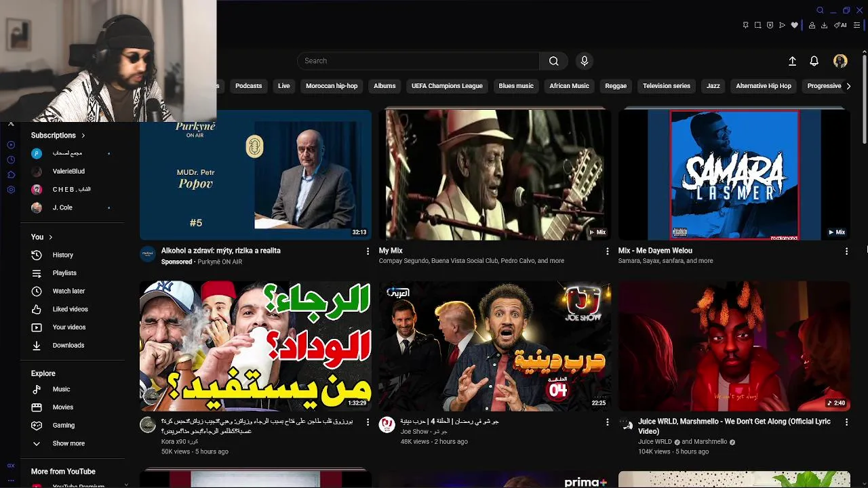868x488 pixels.
Task: Click the heart bookmark icon in toolbar
Action: click(794, 25)
